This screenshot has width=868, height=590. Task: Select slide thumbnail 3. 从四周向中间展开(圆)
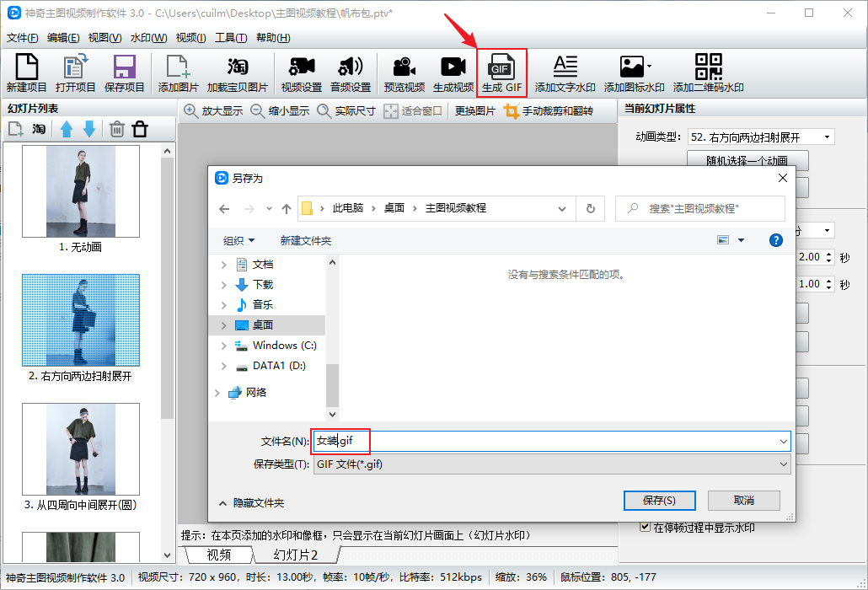(x=81, y=449)
